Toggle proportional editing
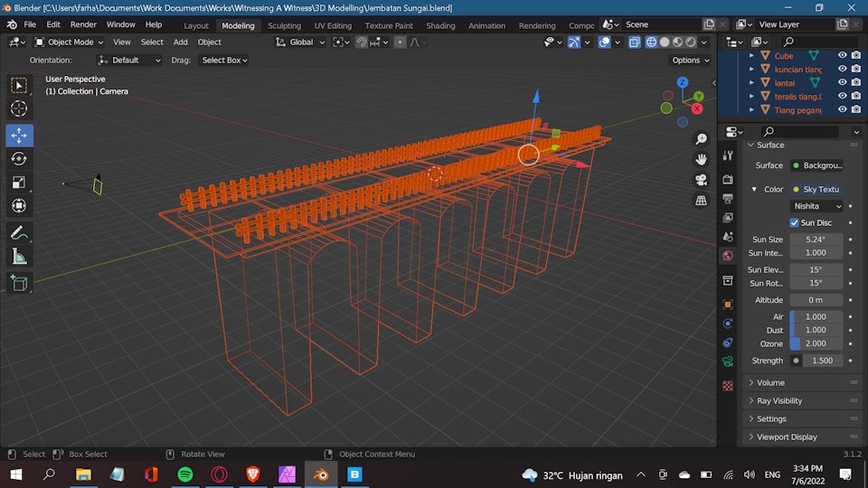This screenshot has width=868, height=488. click(400, 42)
